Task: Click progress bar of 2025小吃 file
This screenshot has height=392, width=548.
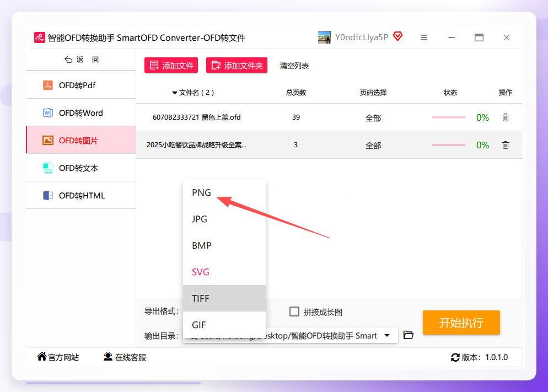Action: pos(448,145)
